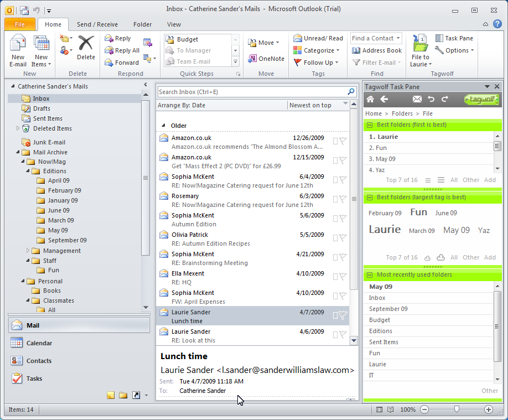This screenshot has height=420, width=508.
Task: Collapse the Older group
Action: point(163,126)
